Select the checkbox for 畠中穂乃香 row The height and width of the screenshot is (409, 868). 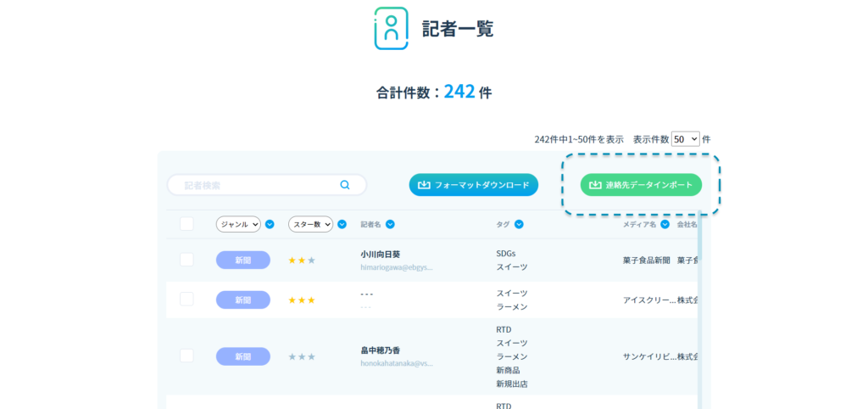[186, 356]
